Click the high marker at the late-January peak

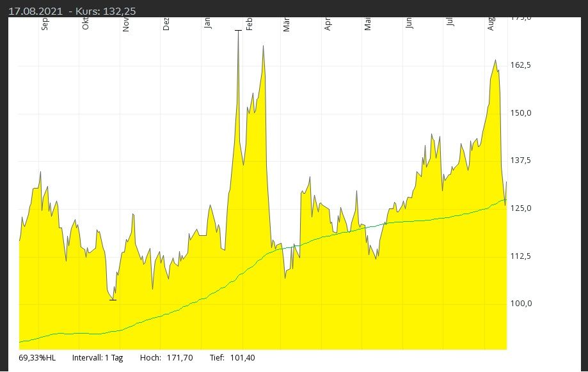238,31
